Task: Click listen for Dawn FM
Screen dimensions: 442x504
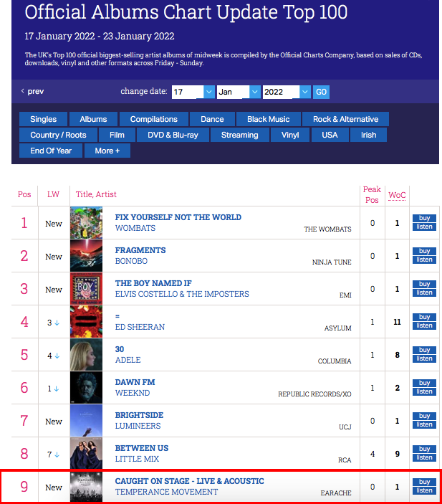Action: click(x=424, y=392)
